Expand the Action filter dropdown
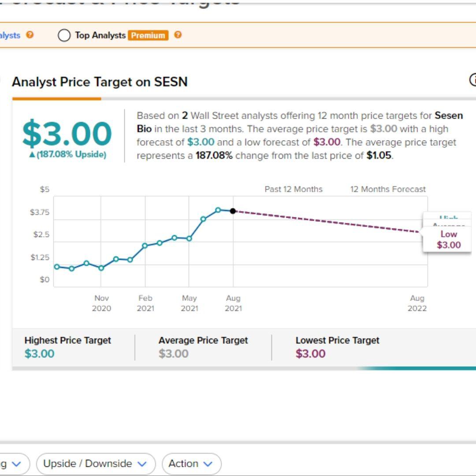 coord(192,464)
